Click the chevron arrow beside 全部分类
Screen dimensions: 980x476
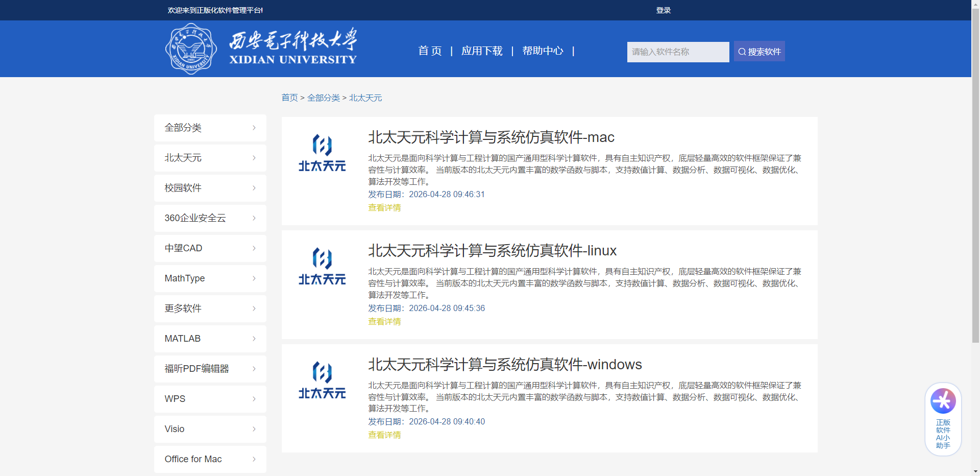254,128
